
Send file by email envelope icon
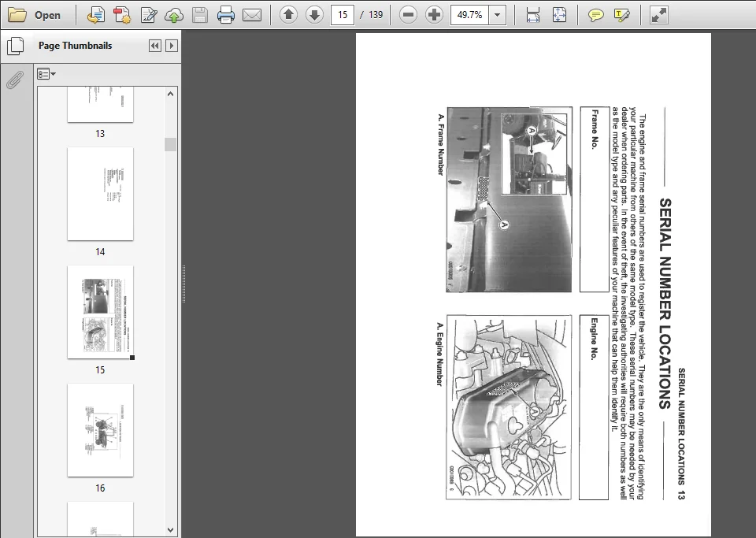[x=252, y=15]
